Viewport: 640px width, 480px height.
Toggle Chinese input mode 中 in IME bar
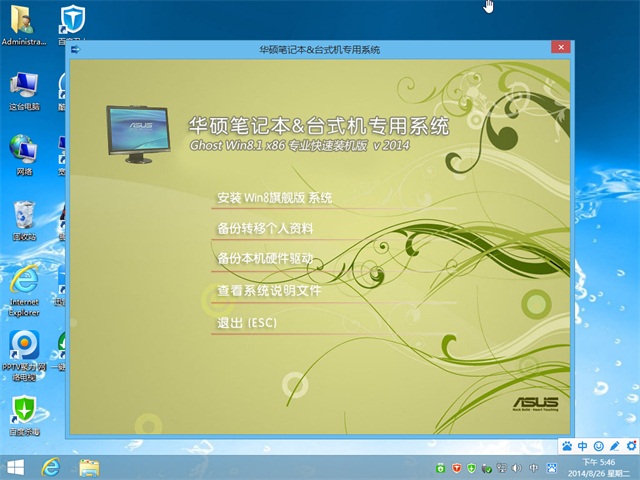click(x=582, y=445)
